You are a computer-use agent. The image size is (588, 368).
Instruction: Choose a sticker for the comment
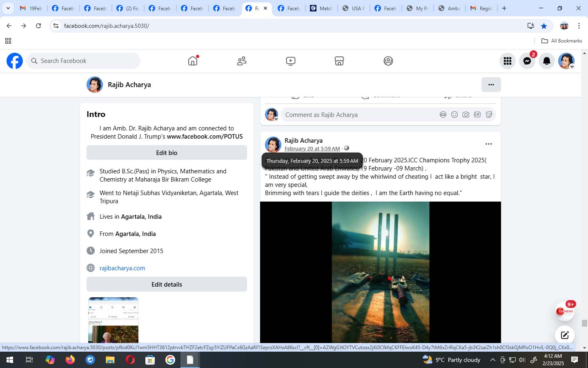click(489, 114)
